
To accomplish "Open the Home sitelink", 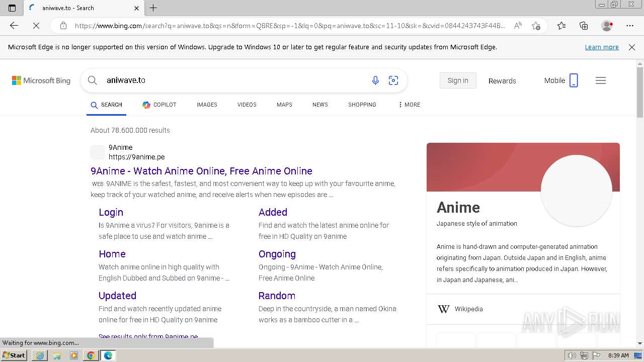I will [x=112, y=254].
